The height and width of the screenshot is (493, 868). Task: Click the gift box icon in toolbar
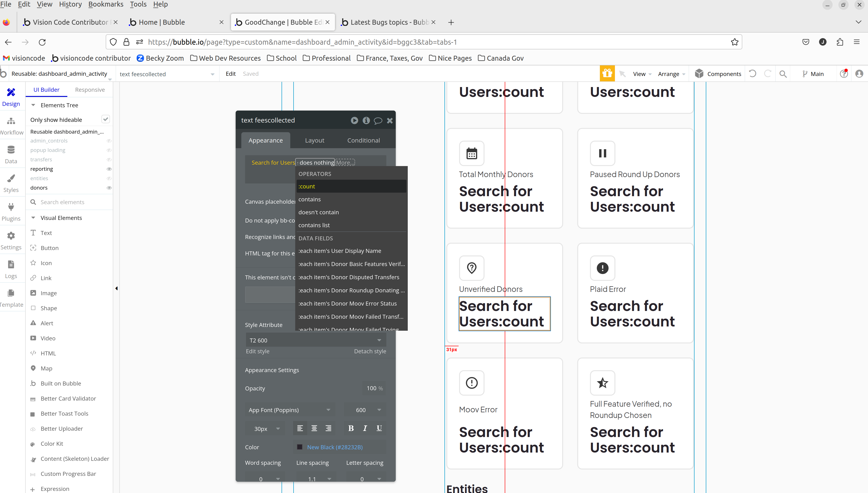click(607, 73)
